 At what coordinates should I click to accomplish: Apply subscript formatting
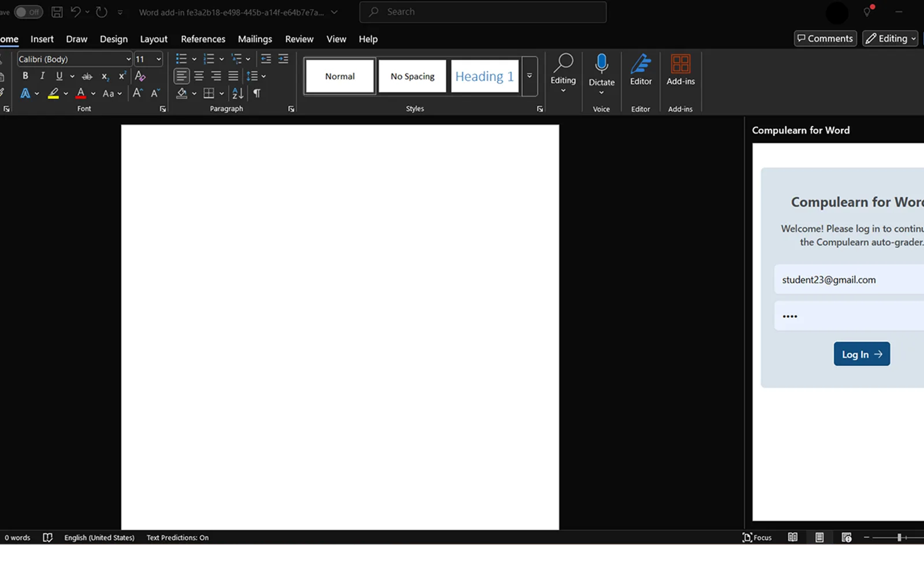[105, 76]
